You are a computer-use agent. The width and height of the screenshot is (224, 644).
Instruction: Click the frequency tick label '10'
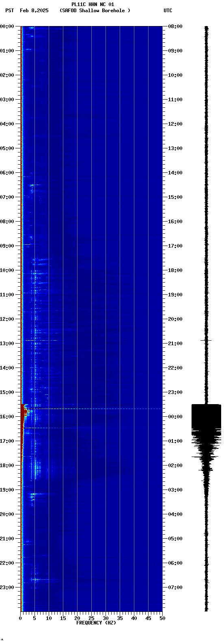(x=49, y=618)
